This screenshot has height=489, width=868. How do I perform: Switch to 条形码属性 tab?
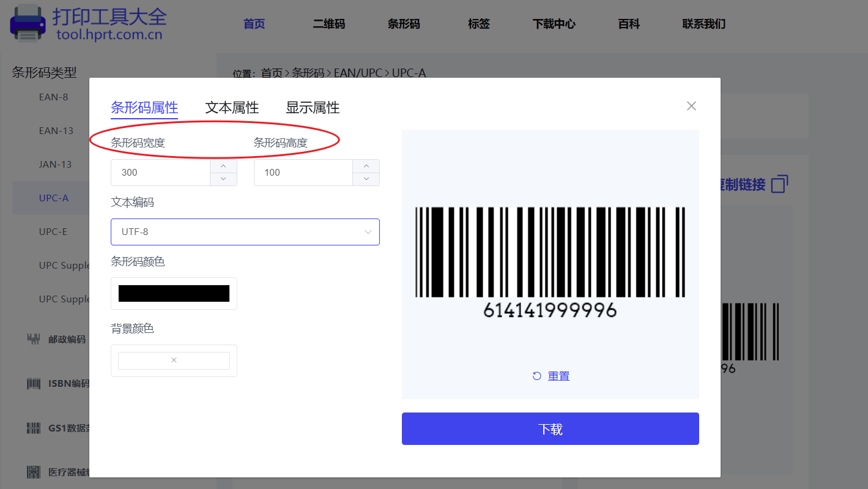[x=144, y=108]
